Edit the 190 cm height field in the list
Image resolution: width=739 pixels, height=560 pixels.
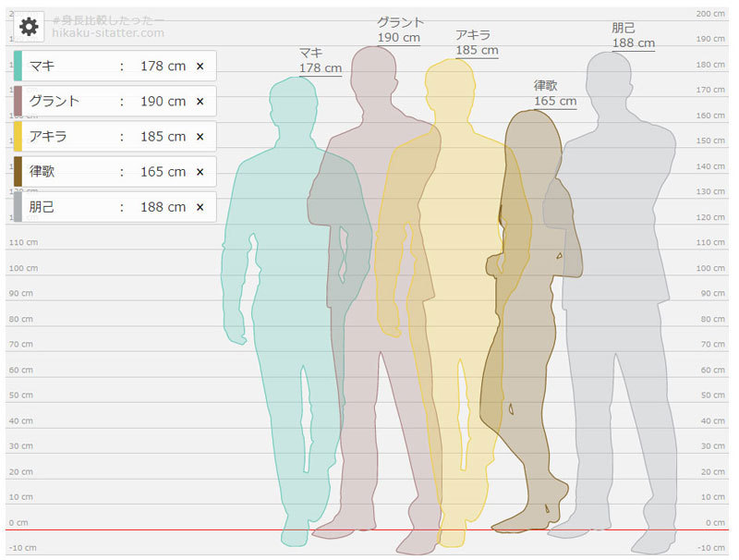click(163, 102)
